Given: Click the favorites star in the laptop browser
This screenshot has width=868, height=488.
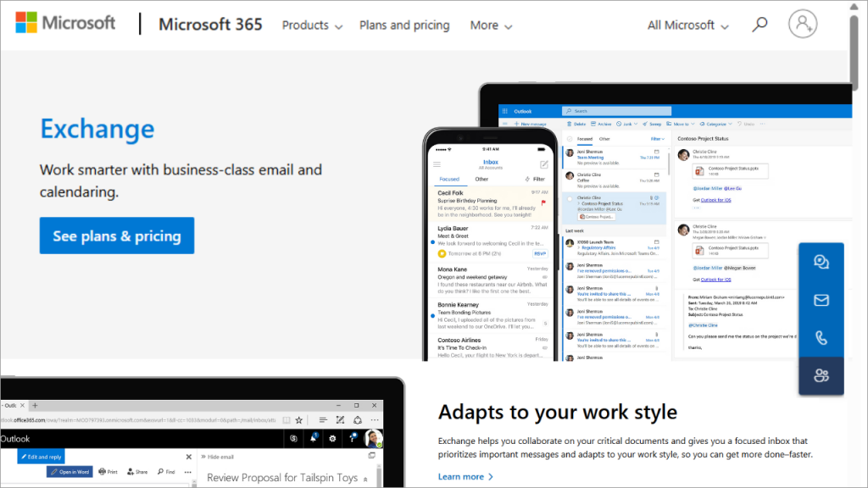Looking at the screenshot, I should tap(299, 420).
